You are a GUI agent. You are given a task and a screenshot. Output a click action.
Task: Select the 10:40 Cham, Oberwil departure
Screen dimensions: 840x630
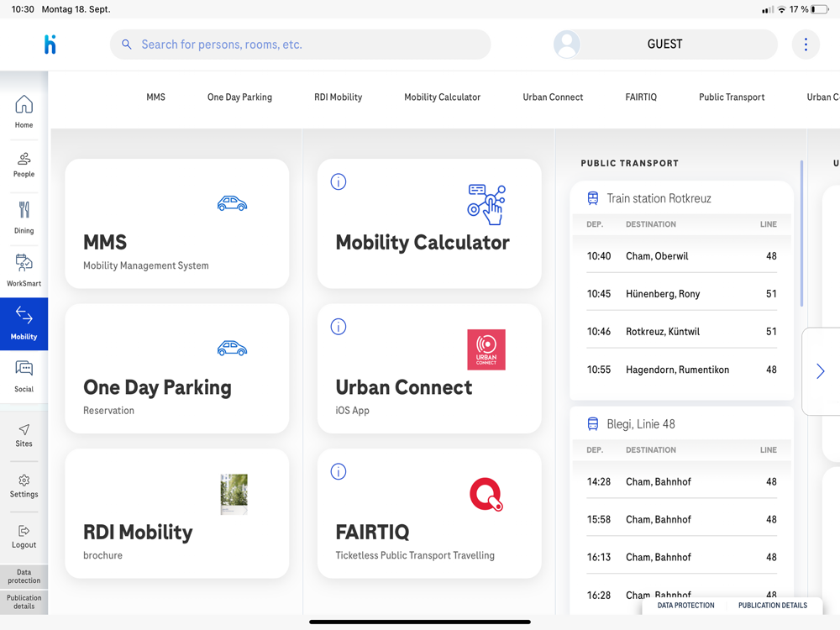pyautogui.click(x=681, y=256)
